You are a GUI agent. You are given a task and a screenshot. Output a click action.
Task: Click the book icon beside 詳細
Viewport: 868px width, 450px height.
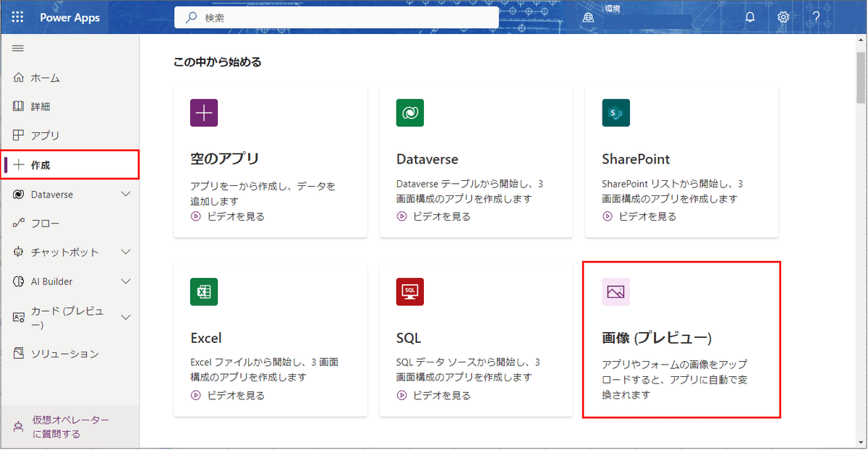coord(19,106)
